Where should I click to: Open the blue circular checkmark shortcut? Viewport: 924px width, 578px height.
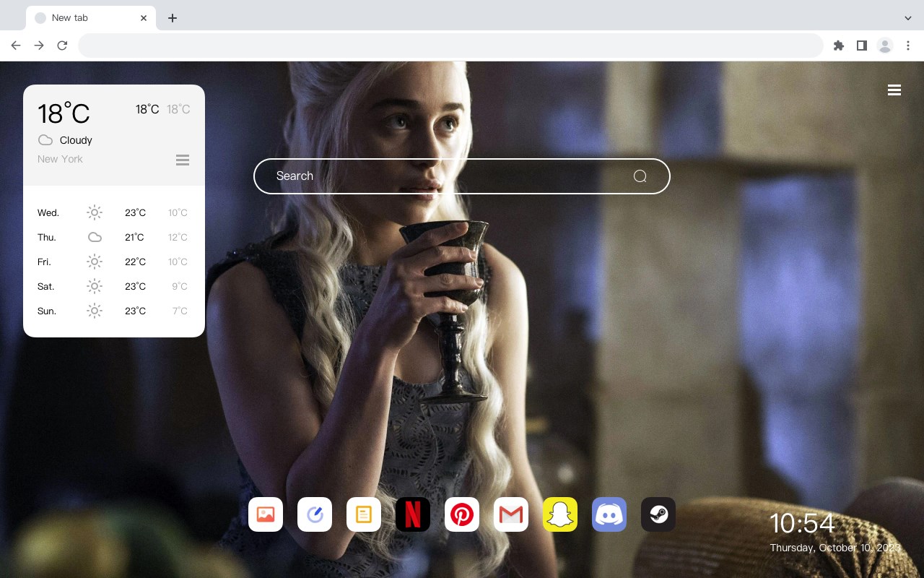315,514
